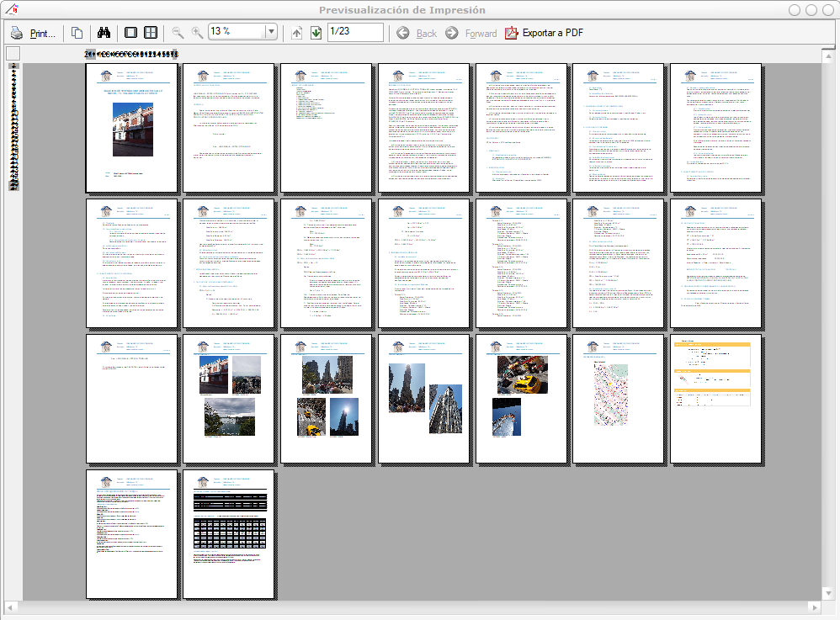Switch to single page view
The width and height of the screenshot is (840, 620).
coord(130,33)
